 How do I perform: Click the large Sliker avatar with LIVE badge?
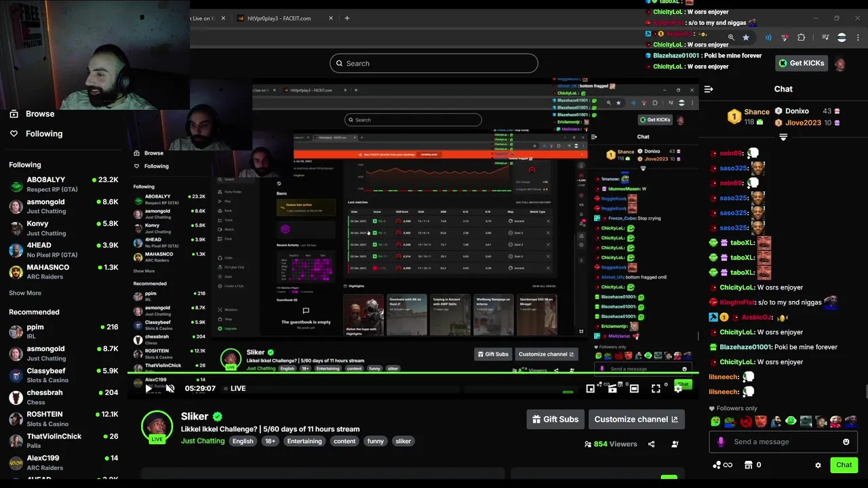coord(157,427)
